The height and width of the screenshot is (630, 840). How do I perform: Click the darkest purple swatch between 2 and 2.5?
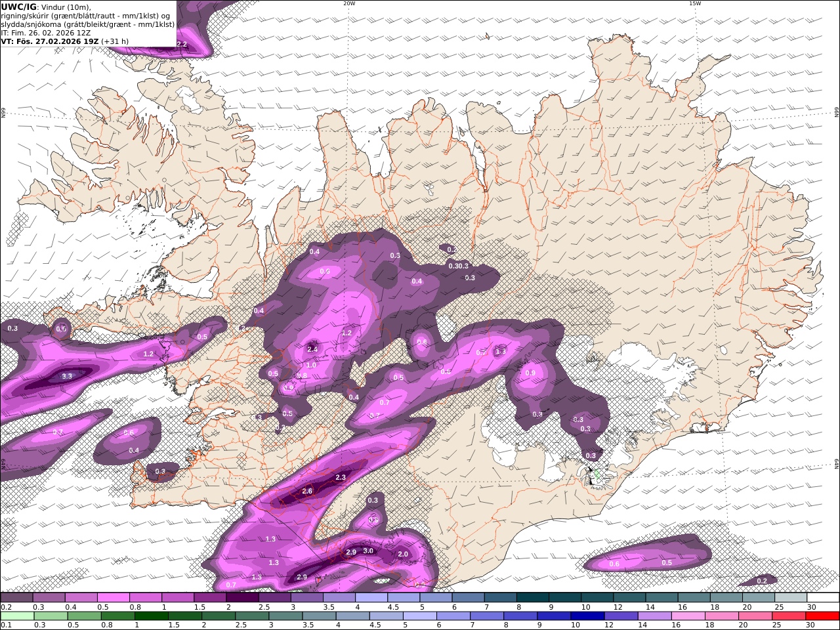[242, 598]
